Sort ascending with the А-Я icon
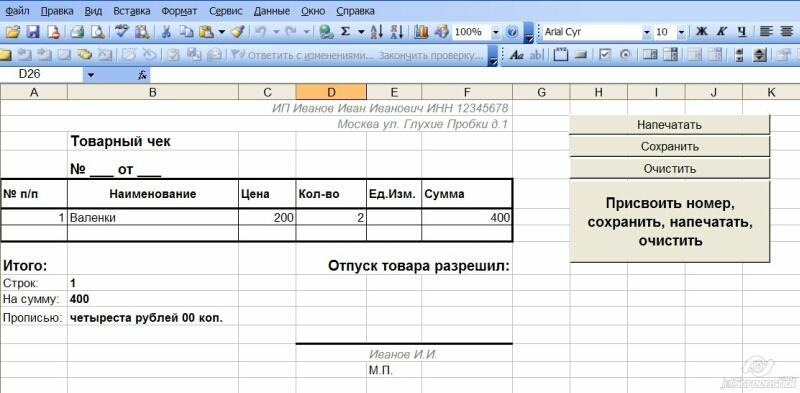The width and height of the screenshot is (800, 393). pos(377,32)
